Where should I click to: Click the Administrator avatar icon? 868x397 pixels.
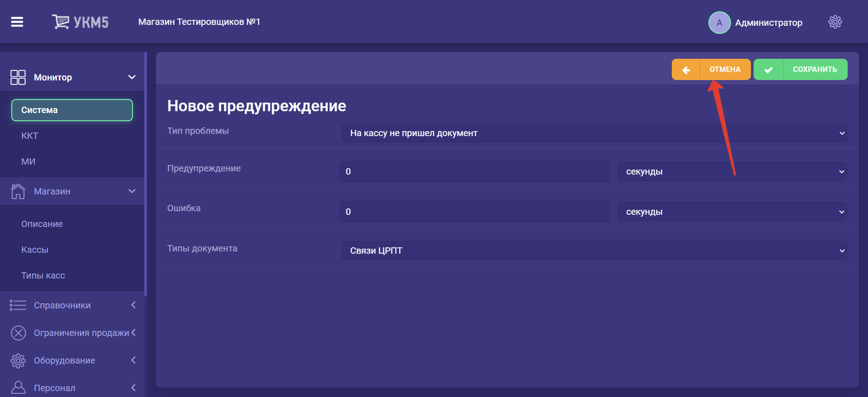point(719,23)
